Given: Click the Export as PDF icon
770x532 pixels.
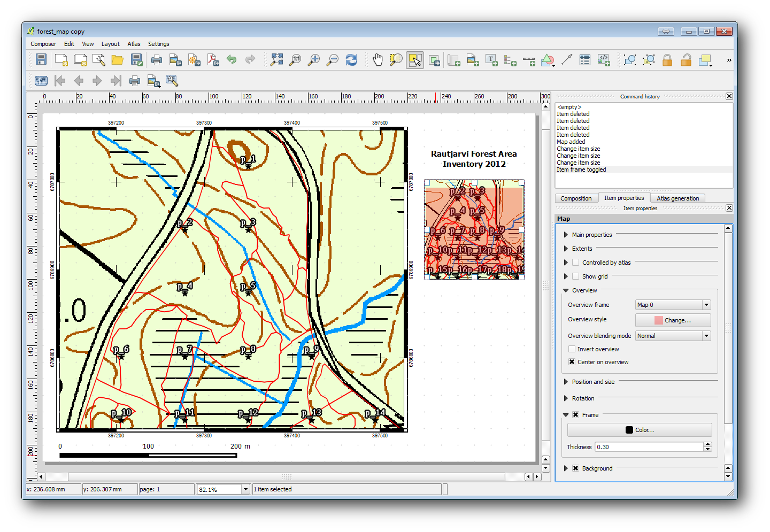Looking at the screenshot, I should point(213,60).
